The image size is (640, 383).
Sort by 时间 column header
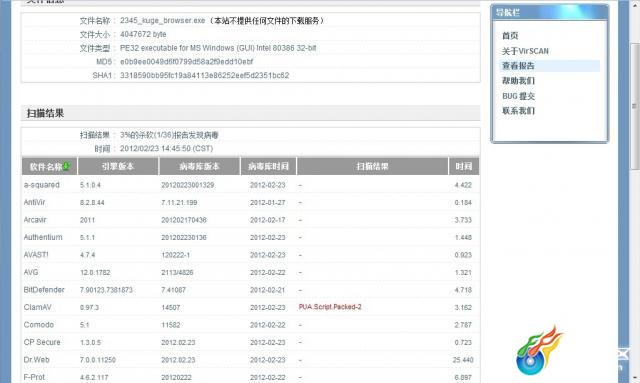tap(464, 166)
